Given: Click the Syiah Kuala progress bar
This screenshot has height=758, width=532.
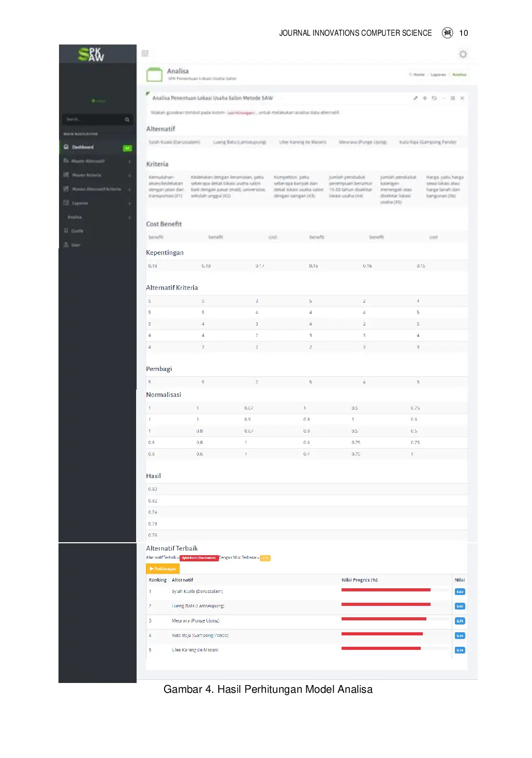Looking at the screenshot, I should coord(386,590).
